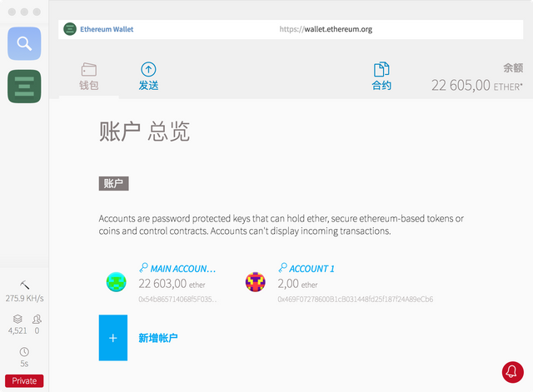Click the 275.9 KH/s hashrate text

pos(24,298)
